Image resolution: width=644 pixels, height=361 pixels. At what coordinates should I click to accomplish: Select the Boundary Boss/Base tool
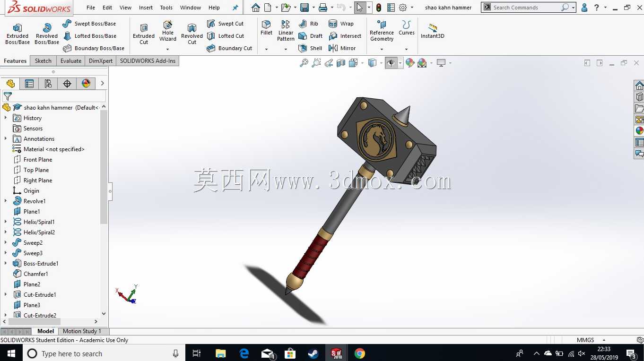click(x=94, y=48)
